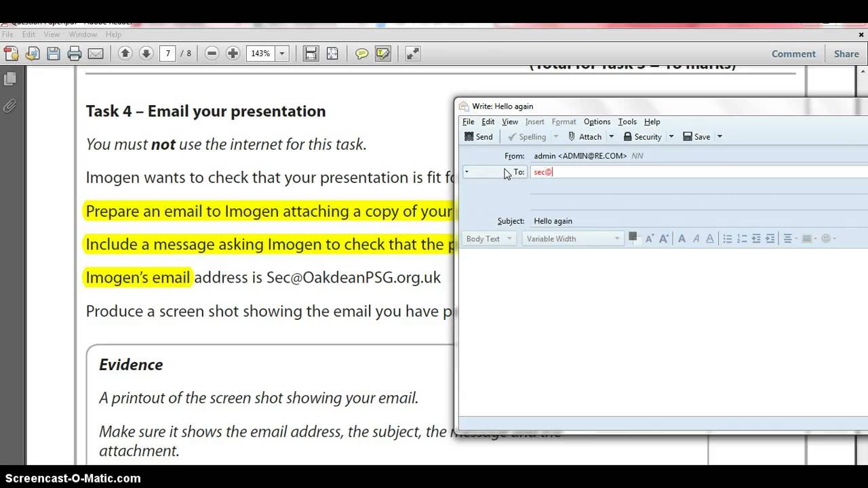Add a sticky note comment
This screenshot has width=868, height=488.
361,54
